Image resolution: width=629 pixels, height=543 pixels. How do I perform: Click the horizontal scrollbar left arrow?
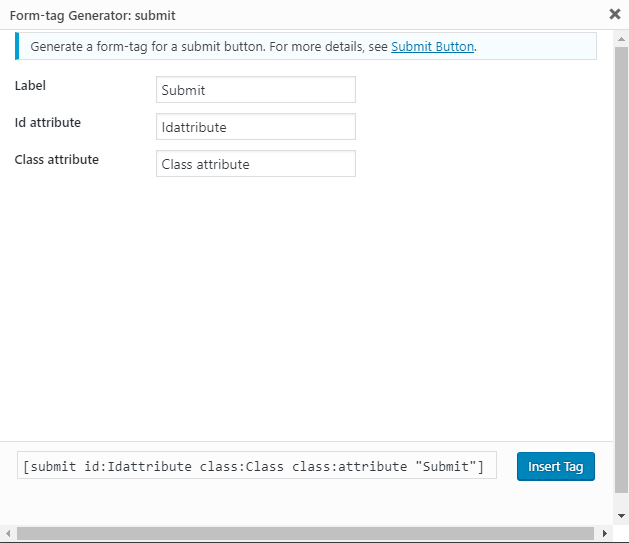tap(7, 534)
